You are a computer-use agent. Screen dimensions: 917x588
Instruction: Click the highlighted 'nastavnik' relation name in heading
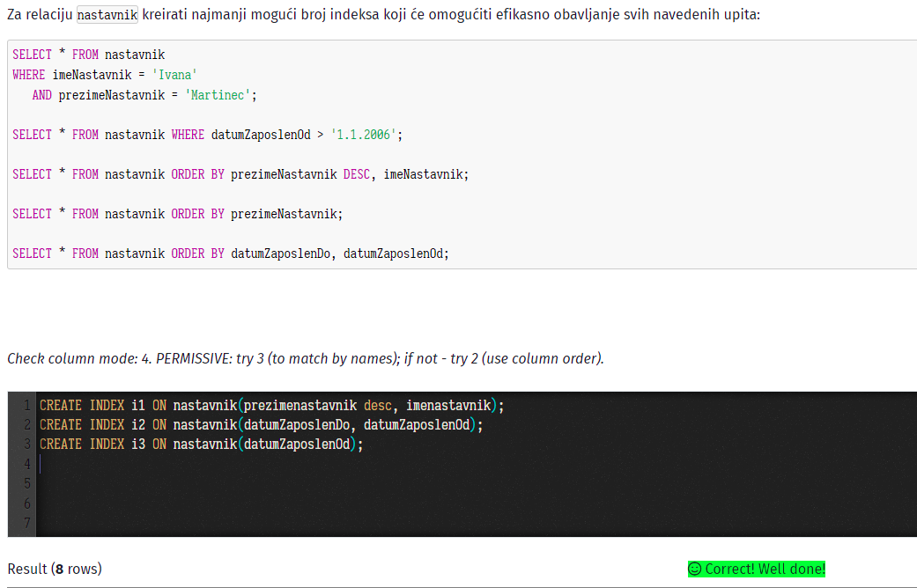pyautogui.click(x=107, y=15)
